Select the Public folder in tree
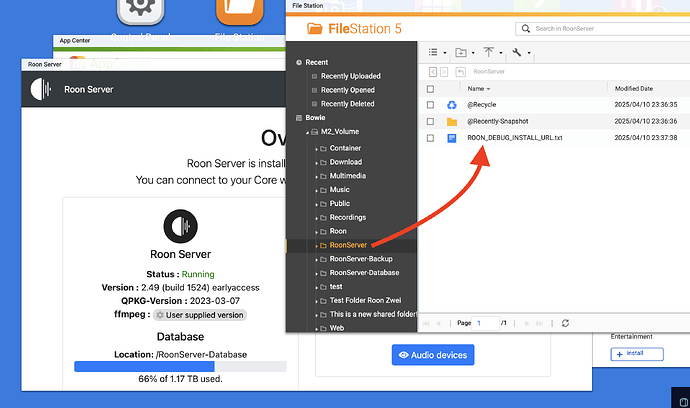 [x=340, y=203]
